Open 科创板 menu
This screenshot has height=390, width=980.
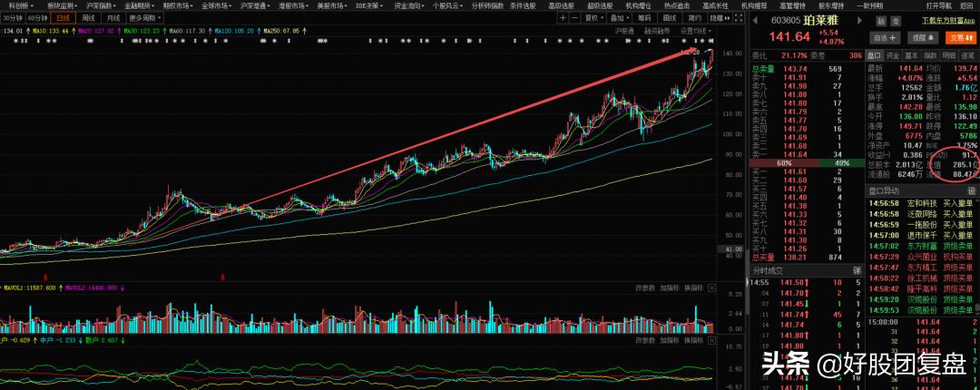(20, 5)
